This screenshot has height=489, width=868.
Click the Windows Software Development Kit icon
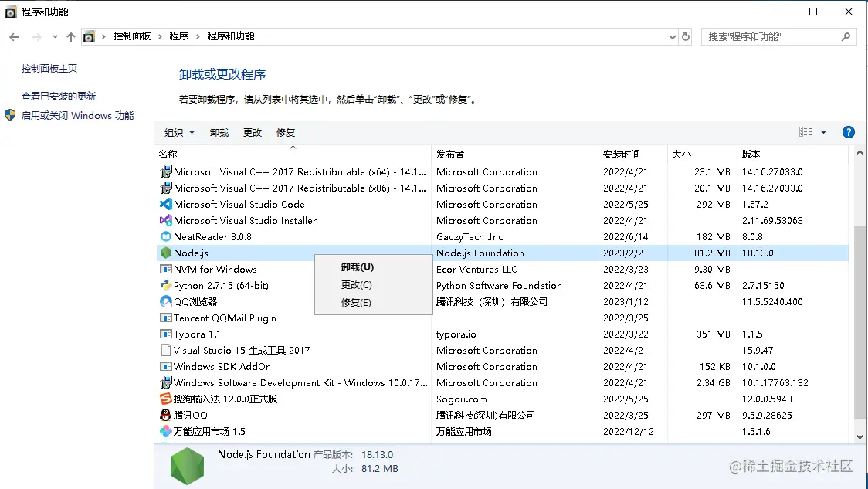click(165, 382)
